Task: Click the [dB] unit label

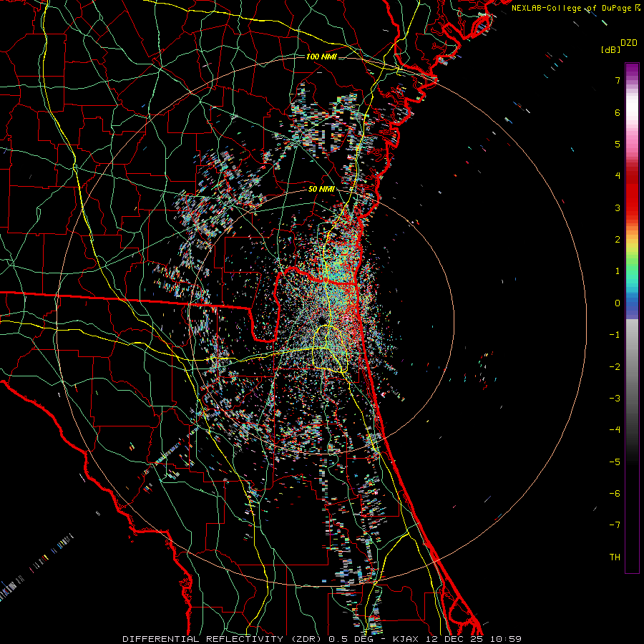Action: 610,49
